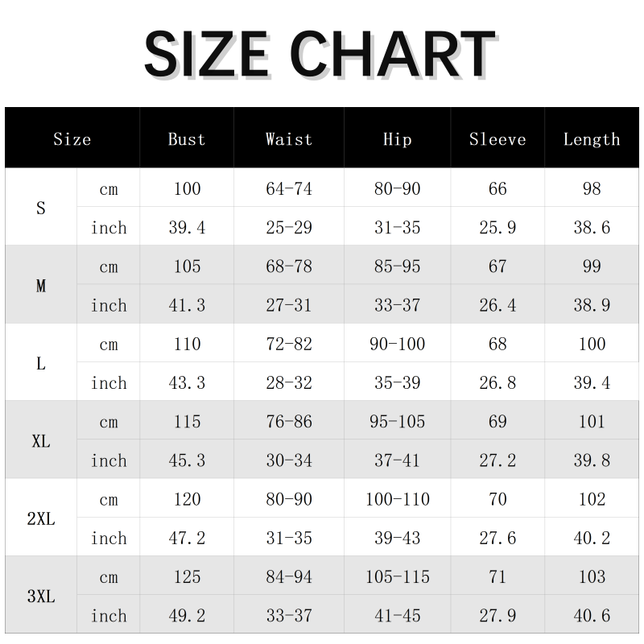The width and height of the screenshot is (644, 644).
Task: Select the Length column header
Action: 592,139
